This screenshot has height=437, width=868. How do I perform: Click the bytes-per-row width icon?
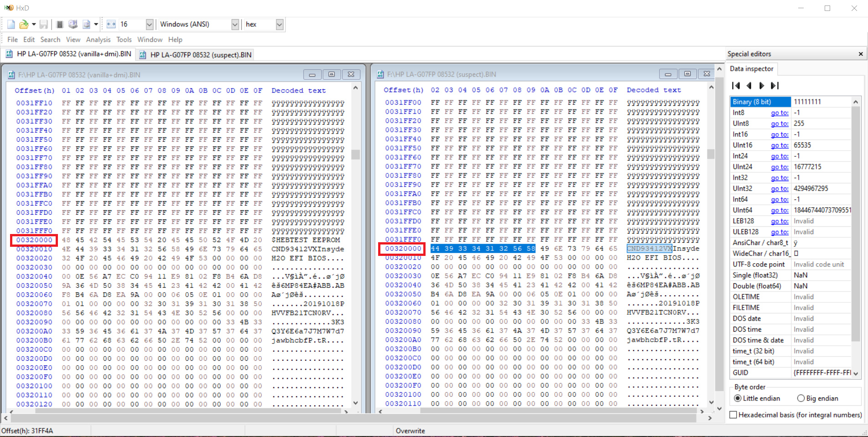[x=111, y=25]
